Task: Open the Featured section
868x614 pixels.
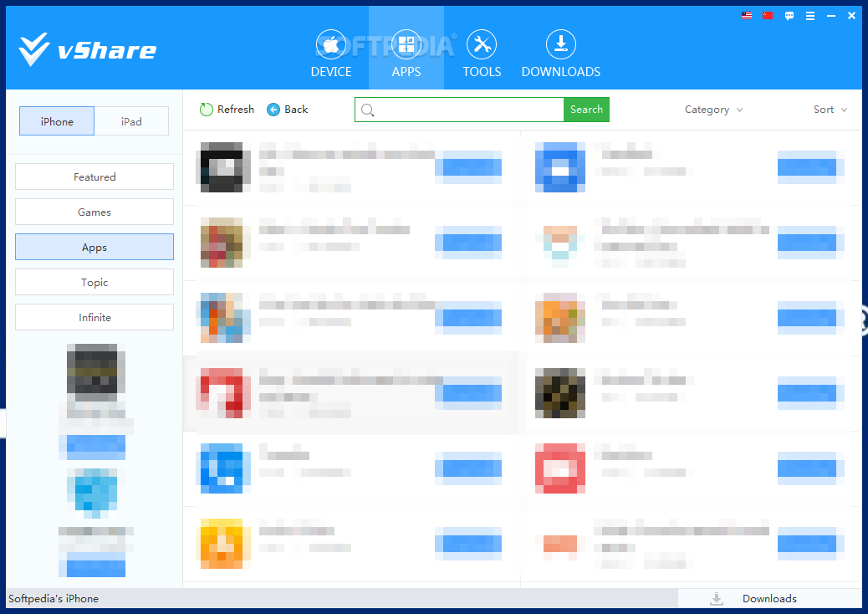Action: coord(94,177)
